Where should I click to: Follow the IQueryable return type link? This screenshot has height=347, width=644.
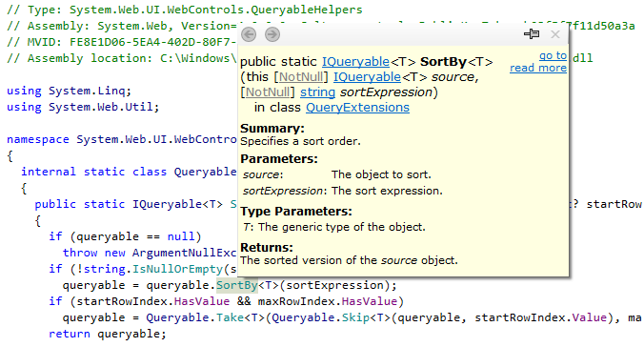(355, 62)
